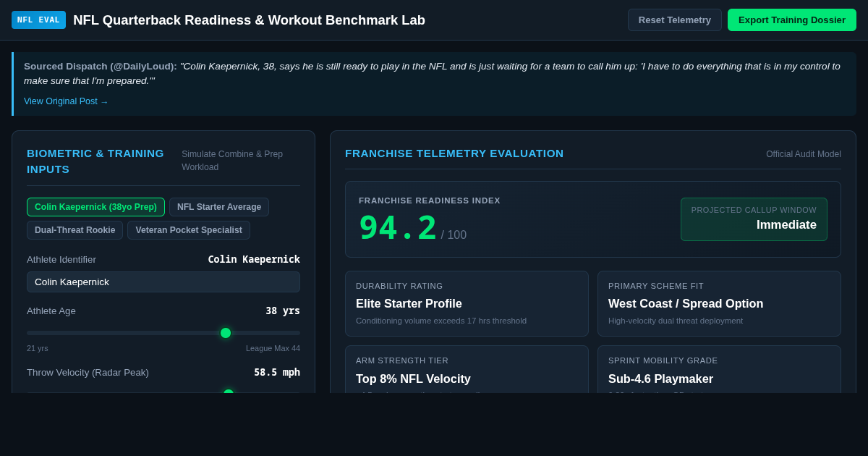868x456 pixels.
Task: Click the 94.2 readiness index value
Action: [398, 227]
